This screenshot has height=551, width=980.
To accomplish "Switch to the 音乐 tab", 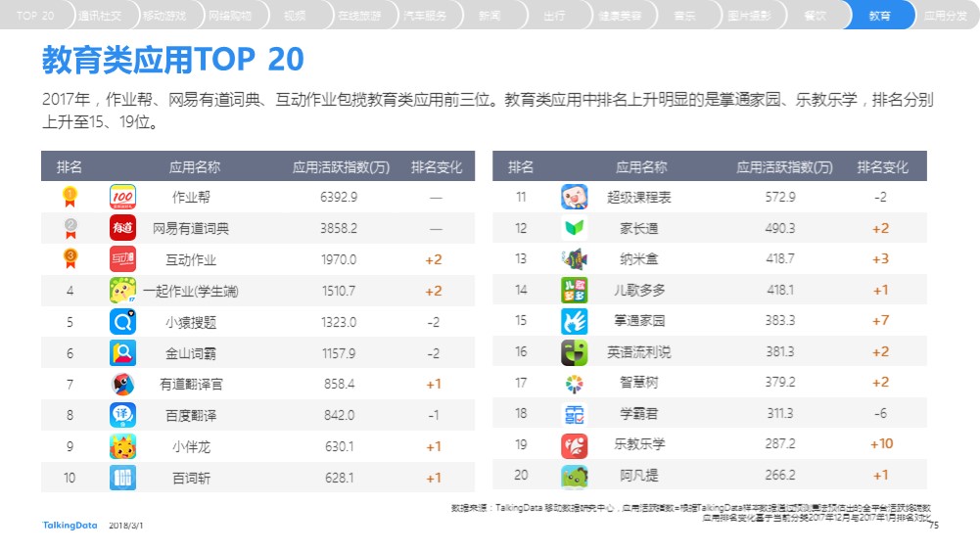I will point(684,16).
